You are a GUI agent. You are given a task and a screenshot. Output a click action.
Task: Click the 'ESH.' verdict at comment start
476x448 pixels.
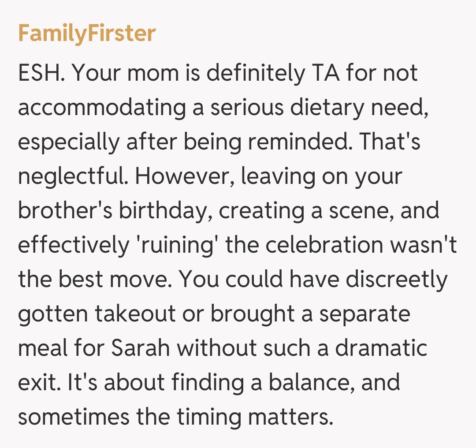pos(42,73)
